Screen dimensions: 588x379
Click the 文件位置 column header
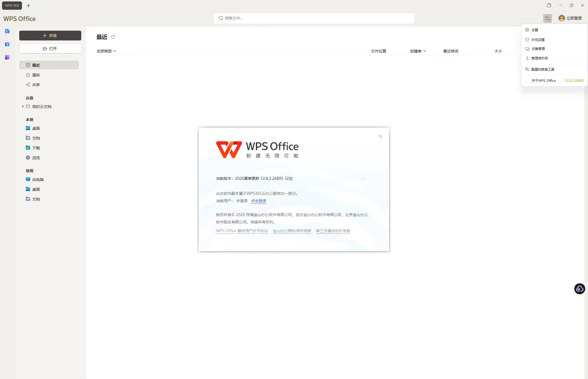pyautogui.click(x=378, y=51)
